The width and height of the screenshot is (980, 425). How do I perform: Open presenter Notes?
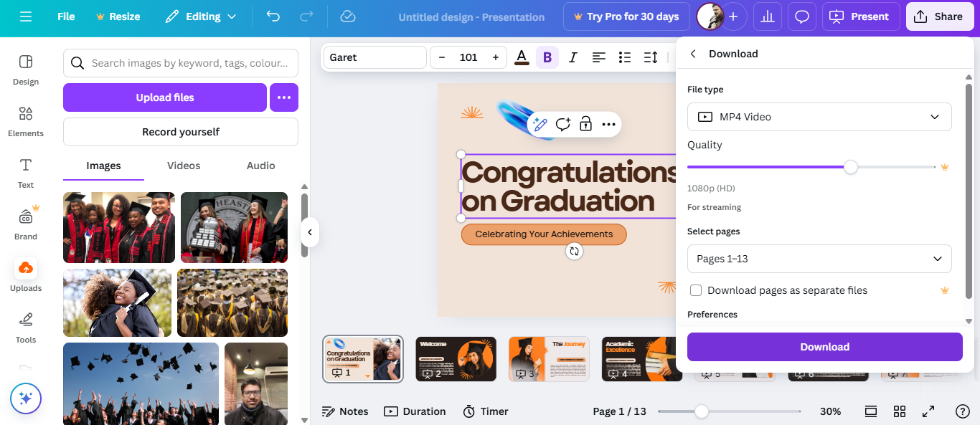point(345,411)
